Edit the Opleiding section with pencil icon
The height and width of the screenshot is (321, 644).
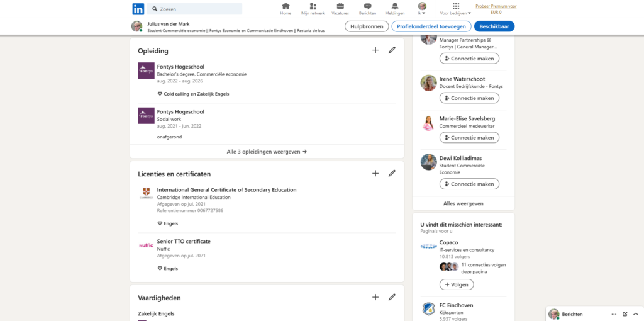pos(392,50)
